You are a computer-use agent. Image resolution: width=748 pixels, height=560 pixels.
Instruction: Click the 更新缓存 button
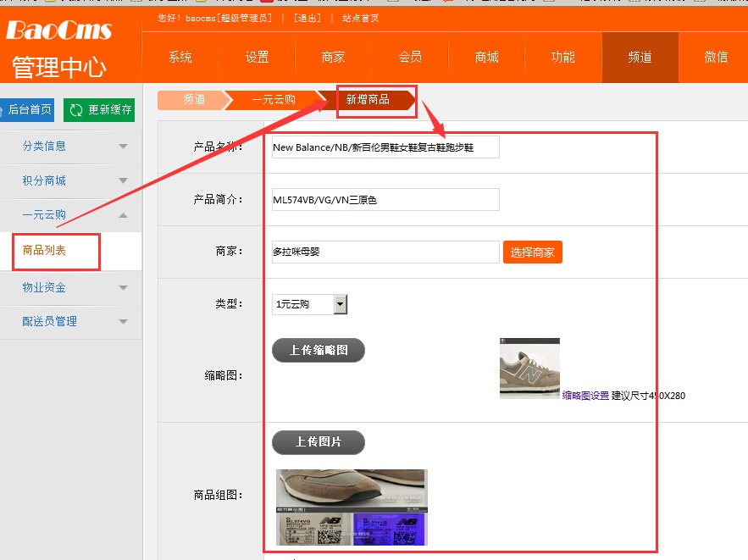[99, 109]
